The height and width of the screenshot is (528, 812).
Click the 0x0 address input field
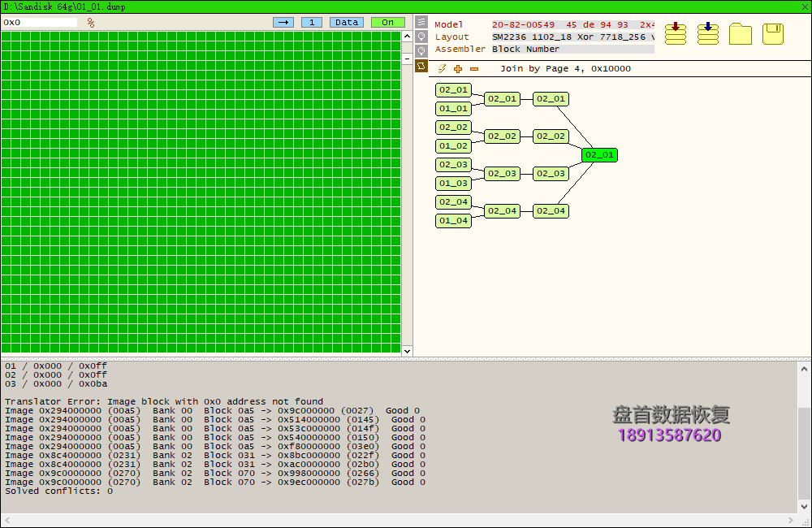pyautogui.click(x=40, y=22)
